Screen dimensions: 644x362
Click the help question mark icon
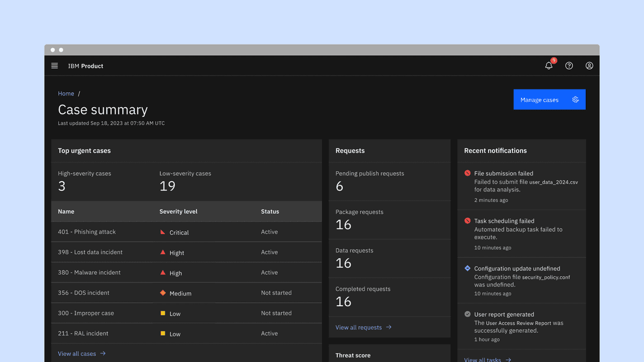[569, 65]
